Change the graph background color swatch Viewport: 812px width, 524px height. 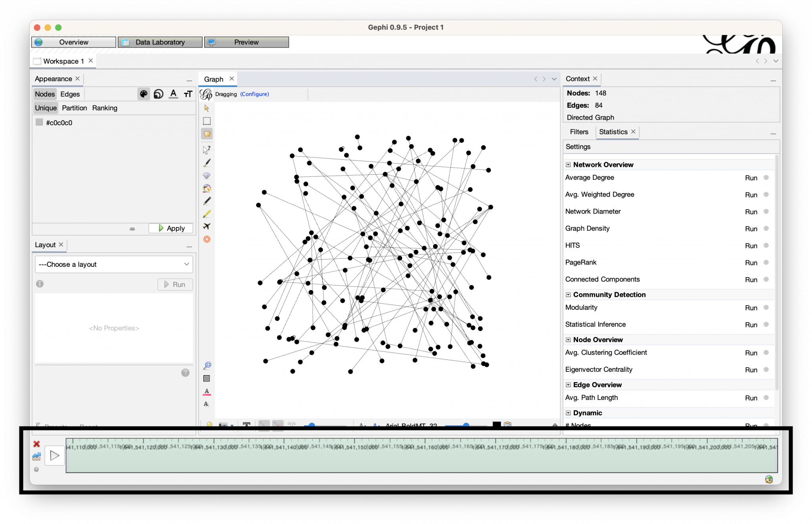207,379
